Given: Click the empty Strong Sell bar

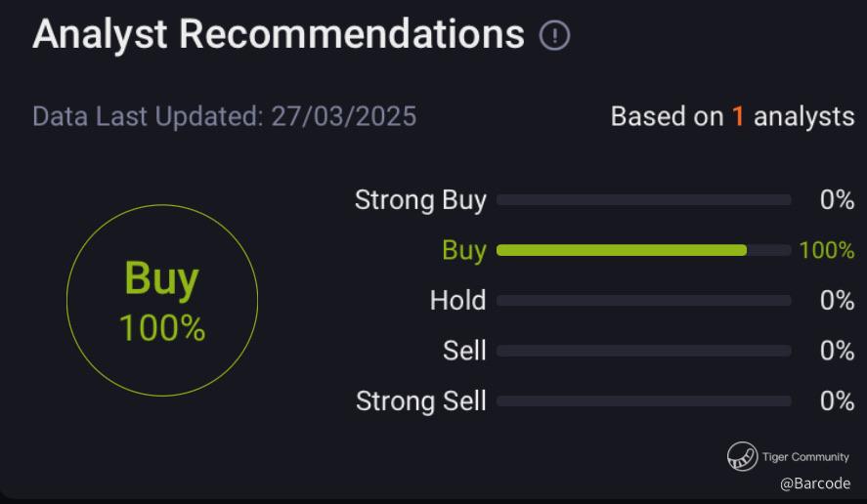Looking at the screenshot, I should (643, 400).
